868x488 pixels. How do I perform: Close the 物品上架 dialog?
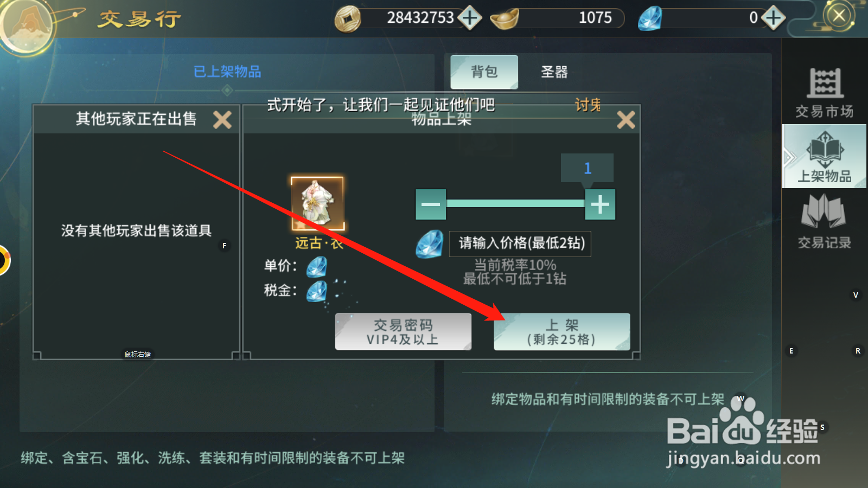626,119
